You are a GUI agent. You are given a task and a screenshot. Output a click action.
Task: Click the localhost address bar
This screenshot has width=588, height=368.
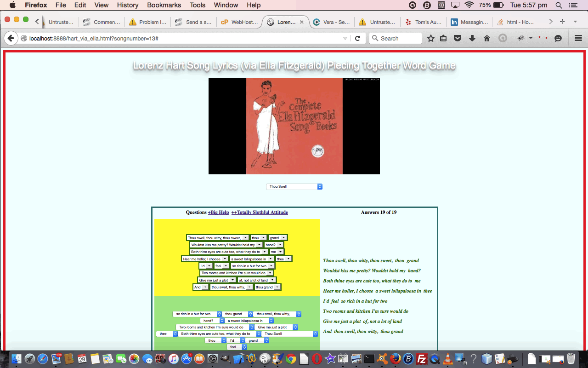(184, 39)
